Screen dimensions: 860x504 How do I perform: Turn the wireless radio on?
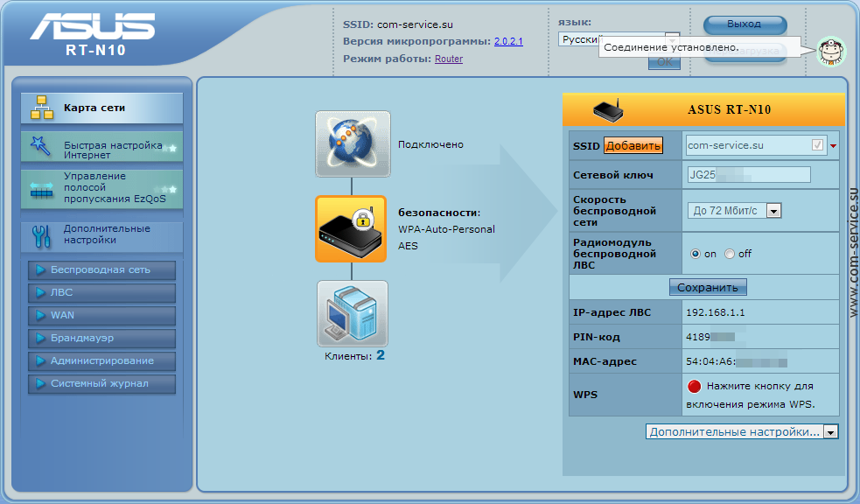(696, 254)
